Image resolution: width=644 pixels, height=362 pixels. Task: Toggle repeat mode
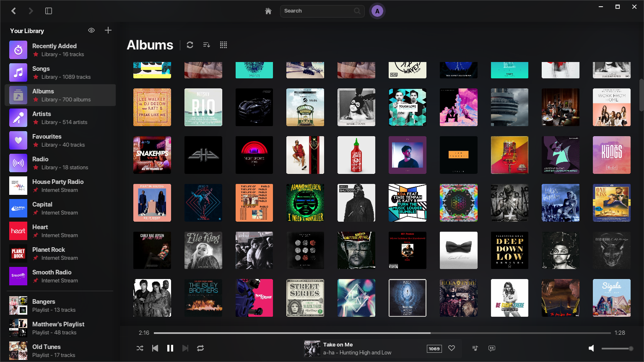(x=200, y=348)
